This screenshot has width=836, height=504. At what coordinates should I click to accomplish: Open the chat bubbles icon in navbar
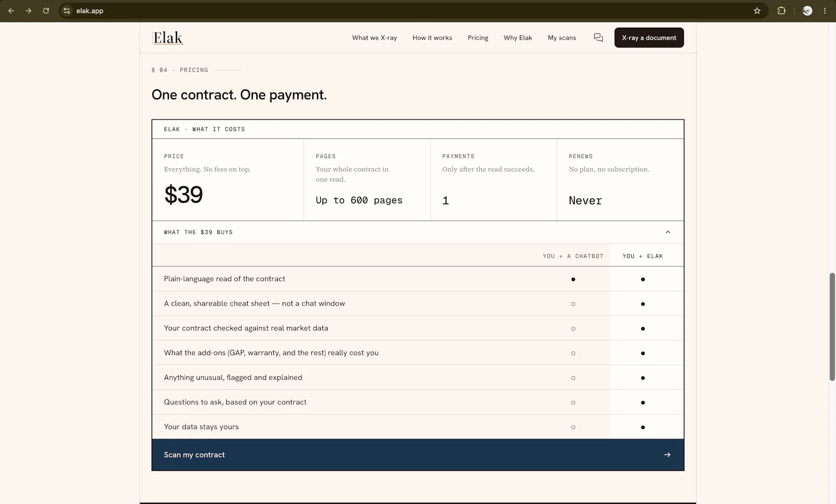pyautogui.click(x=598, y=38)
